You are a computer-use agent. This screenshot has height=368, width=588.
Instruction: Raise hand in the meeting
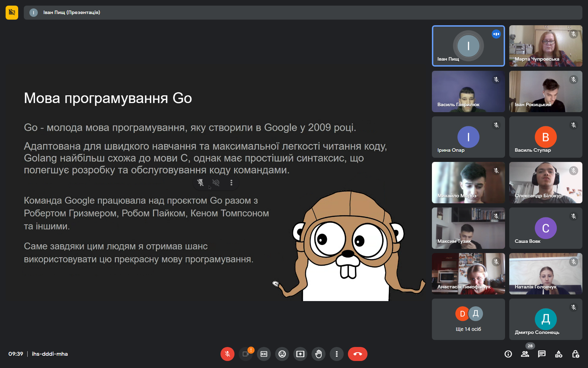pos(318,354)
